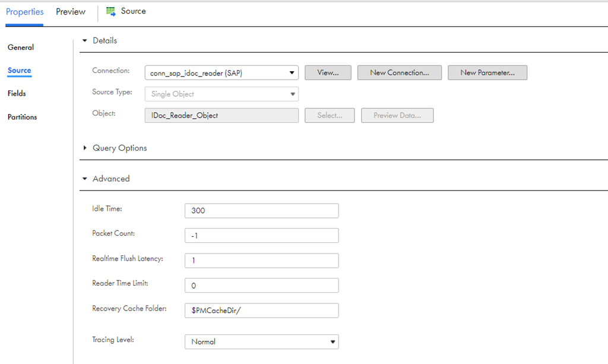The height and width of the screenshot is (364, 608).
Task: Click the Source Type: label
Action: coord(112,92)
